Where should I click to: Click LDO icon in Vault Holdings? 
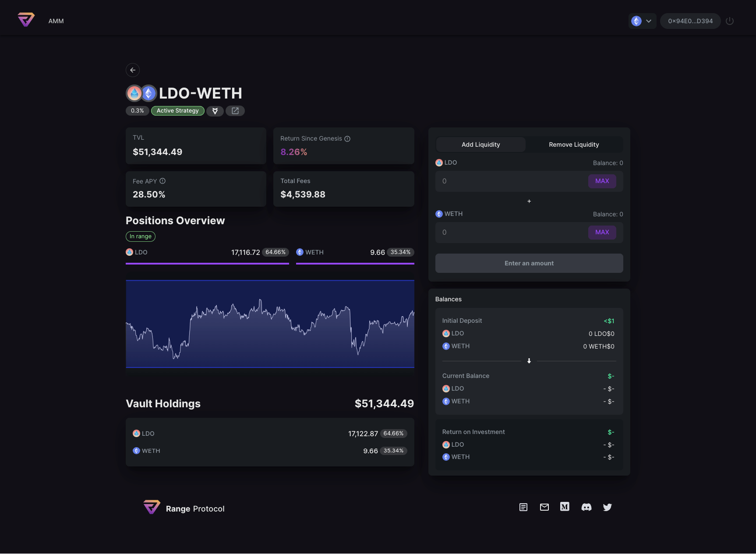click(x=136, y=434)
